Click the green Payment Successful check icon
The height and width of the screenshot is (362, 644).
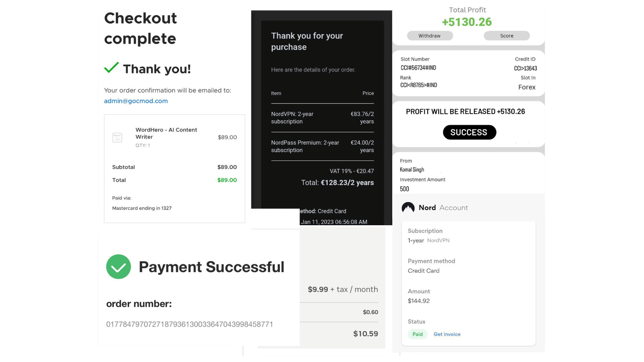point(119,267)
